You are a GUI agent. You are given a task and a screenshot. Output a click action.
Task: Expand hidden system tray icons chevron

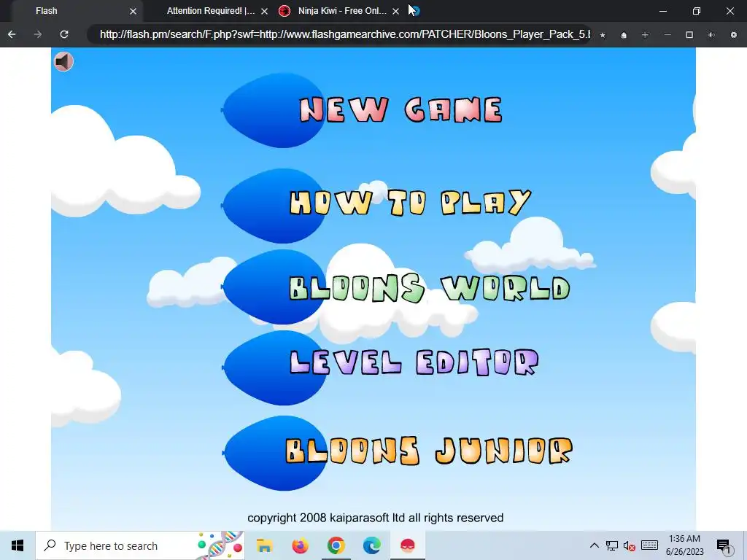click(594, 545)
